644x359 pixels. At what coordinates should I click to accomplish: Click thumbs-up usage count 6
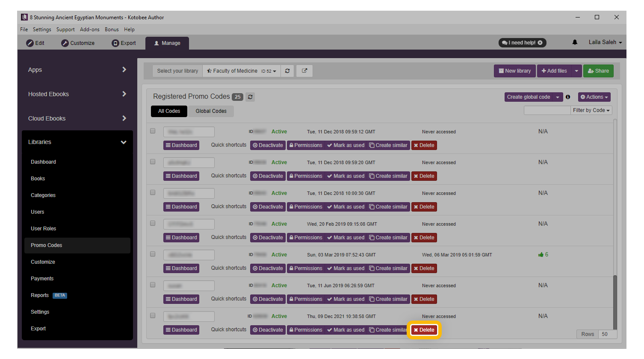[543, 255]
